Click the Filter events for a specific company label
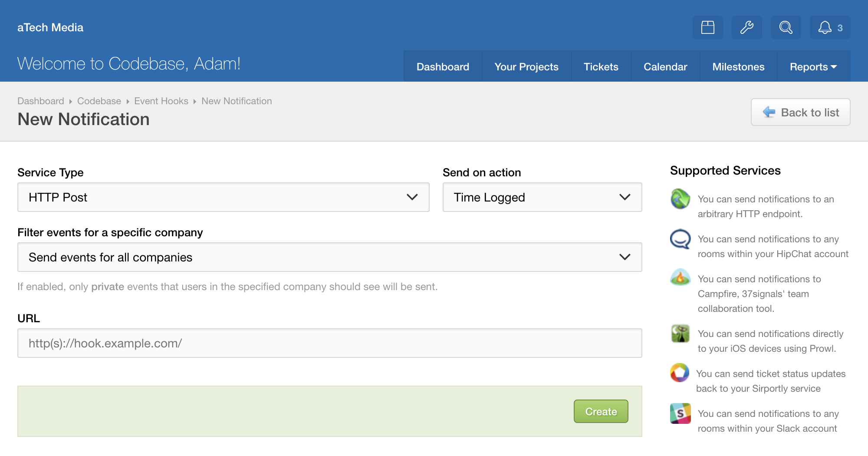 point(110,232)
